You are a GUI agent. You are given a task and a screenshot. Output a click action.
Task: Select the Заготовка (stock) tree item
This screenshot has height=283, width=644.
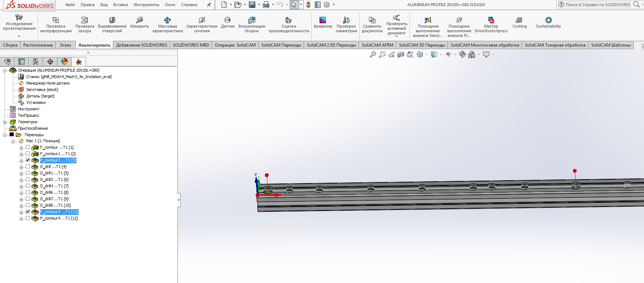point(42,90)
